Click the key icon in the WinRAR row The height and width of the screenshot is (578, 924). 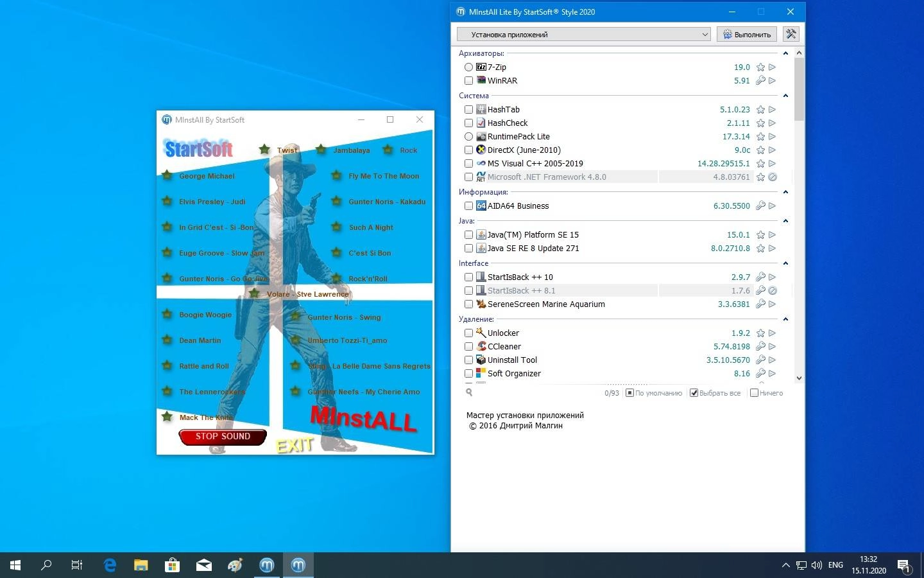[760, 80]
